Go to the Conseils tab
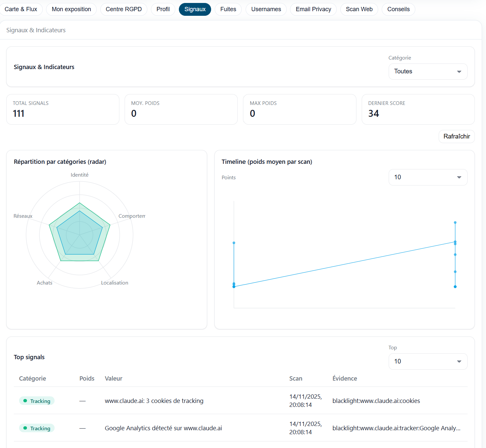 [x=398, y=9]
